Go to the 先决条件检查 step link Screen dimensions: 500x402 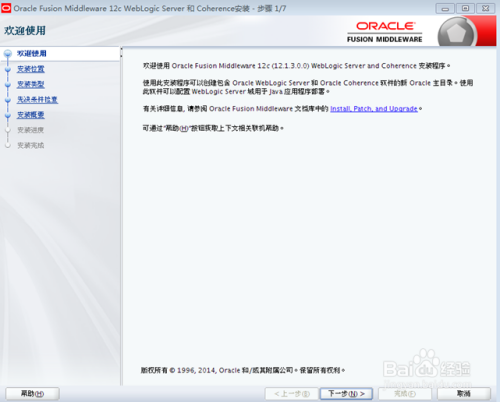click(37, 100)
